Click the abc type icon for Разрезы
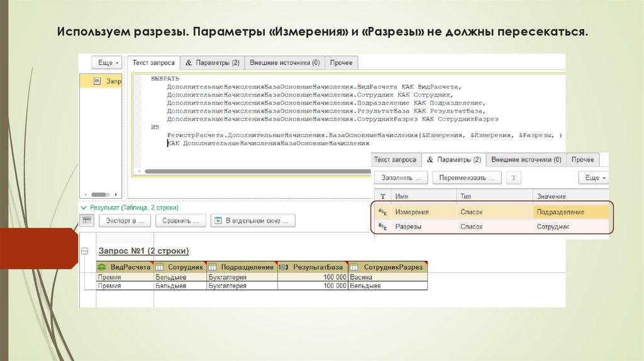644x361 pixels. [382, 226]
